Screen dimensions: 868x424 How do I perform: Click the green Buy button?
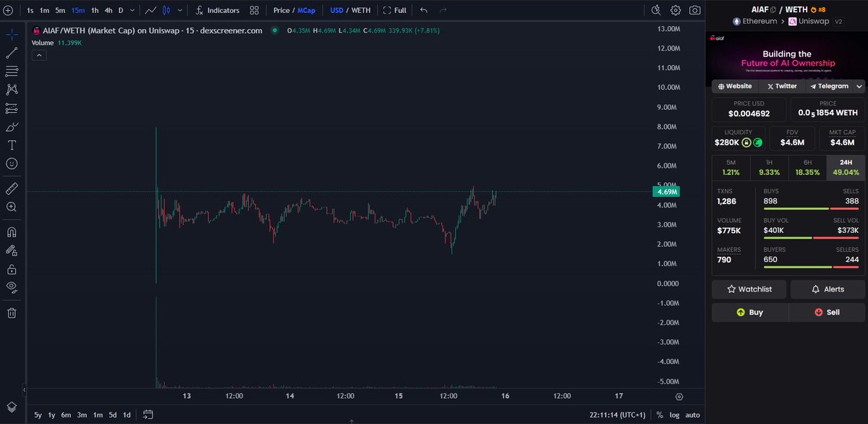click(x=749, y=313)
